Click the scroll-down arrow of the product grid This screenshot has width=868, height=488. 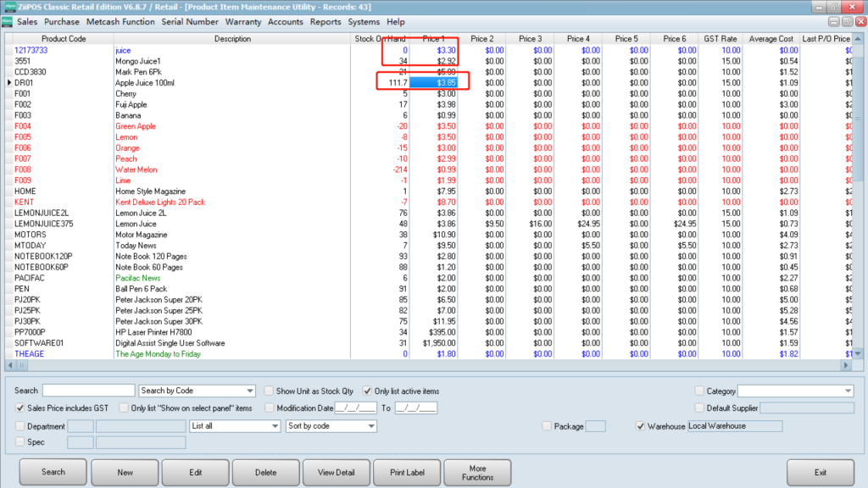(x=857, y=353)
